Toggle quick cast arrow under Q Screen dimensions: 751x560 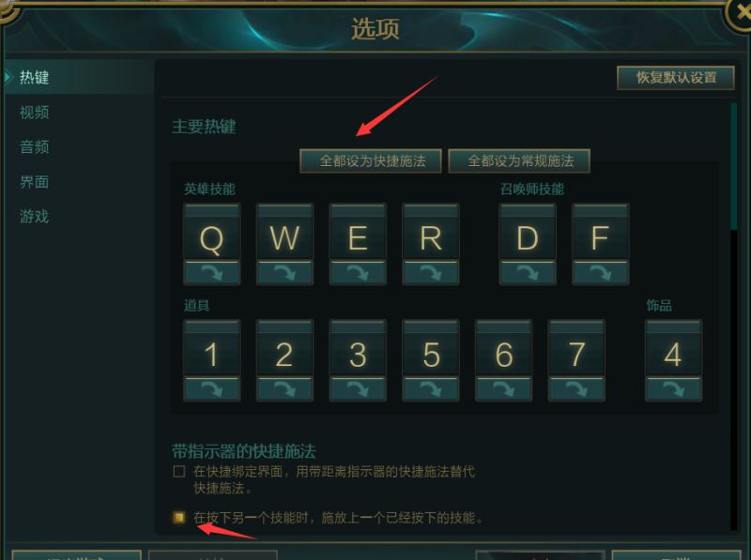click(x=212, y=273)
